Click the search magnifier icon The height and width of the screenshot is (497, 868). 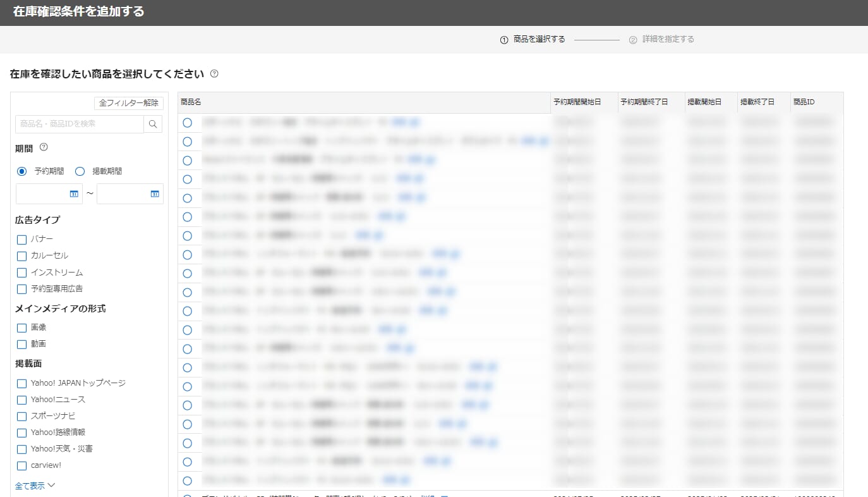[x=153, y=124]
